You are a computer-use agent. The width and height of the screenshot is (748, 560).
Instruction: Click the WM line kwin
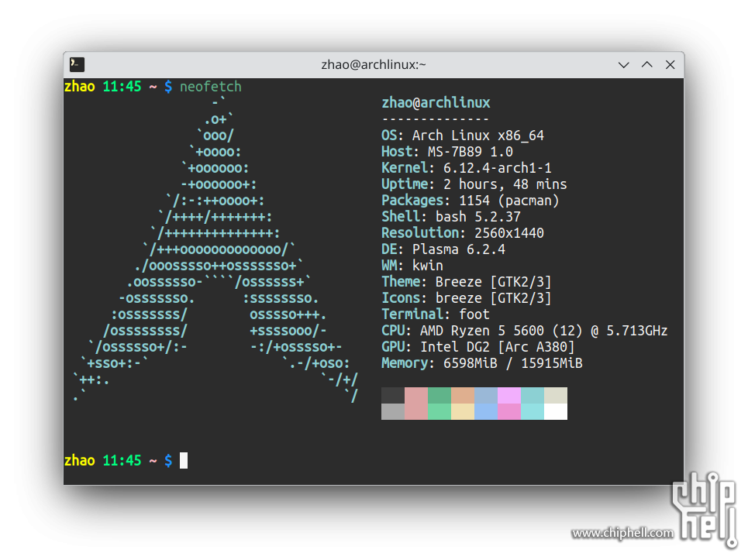[412, 266]
